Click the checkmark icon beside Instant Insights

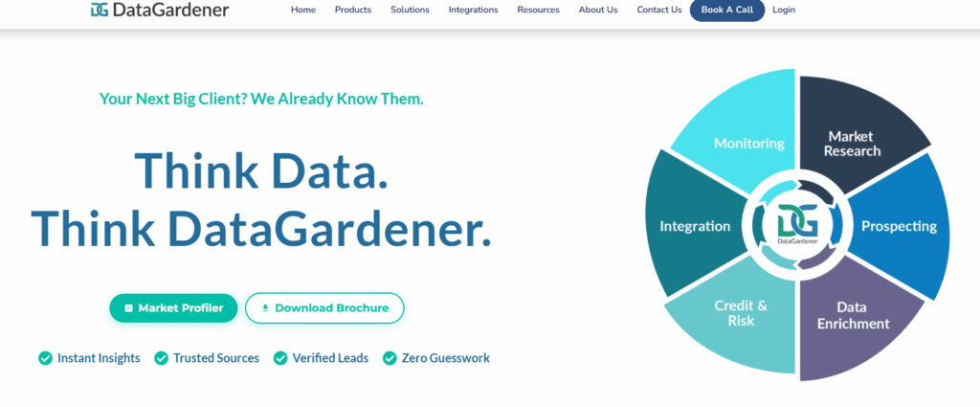[x=45, y=358]
